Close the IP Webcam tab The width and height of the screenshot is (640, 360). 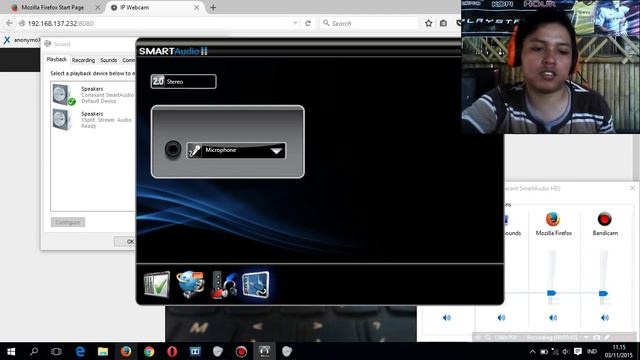click(x=196, y=7)
